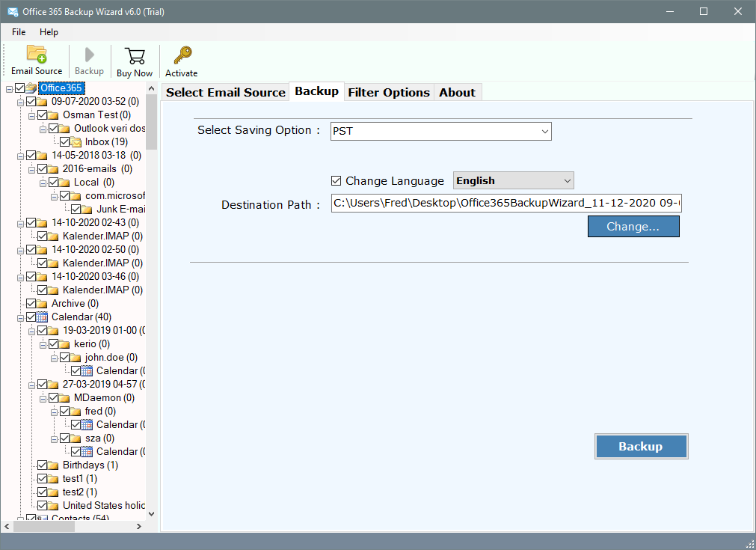The width and height of the screenshot is (756, 550).
Task: Collapse the 14-05-2018 03-18 tree node
Action: [20, 157]
